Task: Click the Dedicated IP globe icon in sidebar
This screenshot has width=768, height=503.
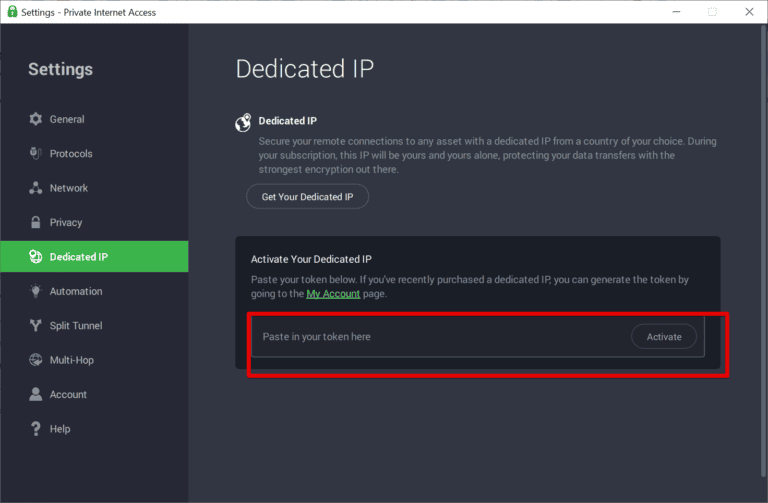Action: tap(35, 257)
